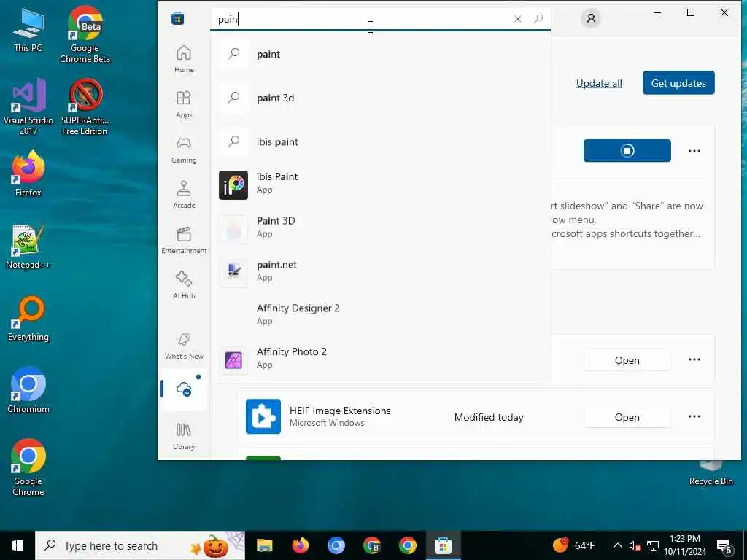Clear the search box text
The height and width of the screenshot is (560, 747).
click(x=518, y=19)
